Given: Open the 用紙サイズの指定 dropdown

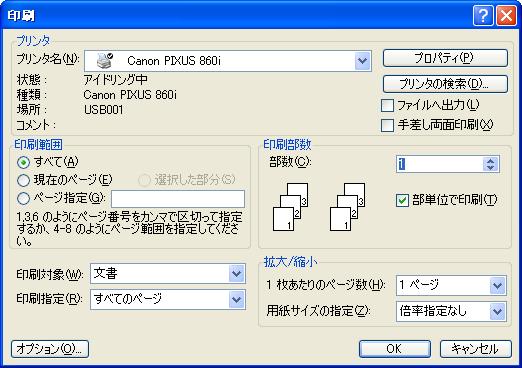Looking at the screenshot, I should point(498,311).
